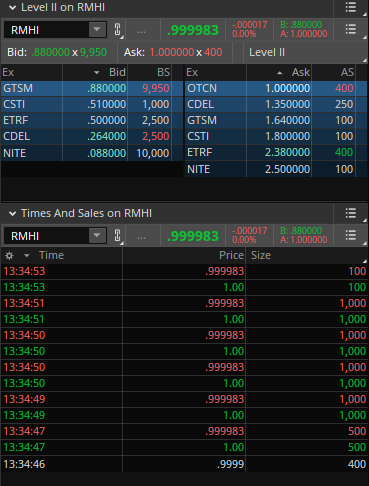Screen dimensions: 369x486
Task: Click bid size 9,950 for GTSM
Action: (x=156, y=88)
